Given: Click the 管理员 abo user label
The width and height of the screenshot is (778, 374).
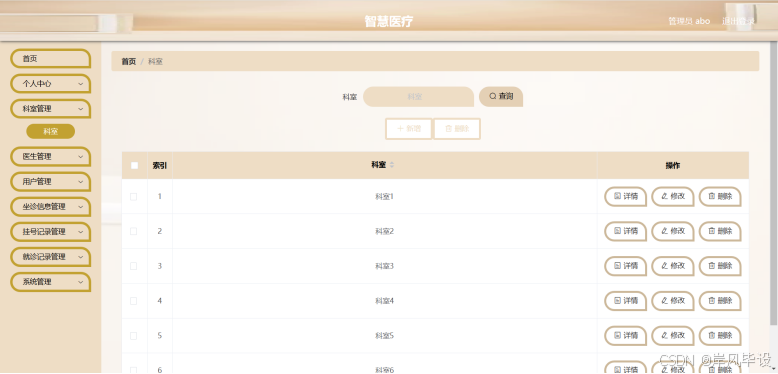Looking at the screenshot, I should [689, 21].
